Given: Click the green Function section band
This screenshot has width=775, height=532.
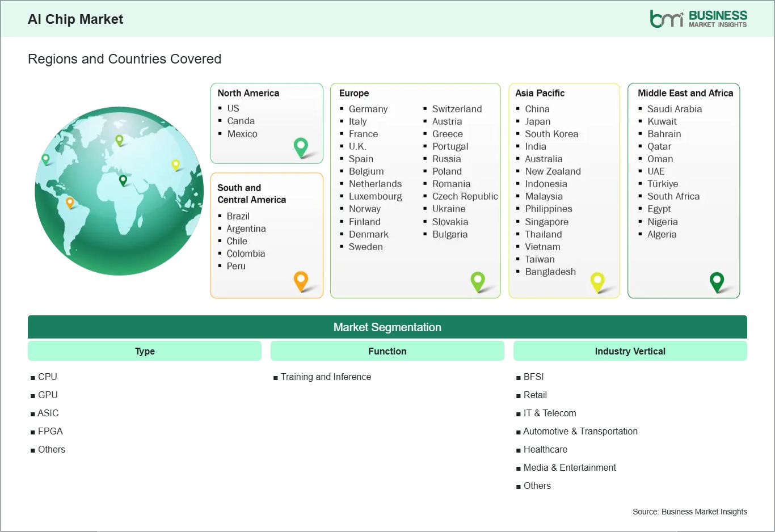Looking at the screenshot, I should tap(387, 351).
